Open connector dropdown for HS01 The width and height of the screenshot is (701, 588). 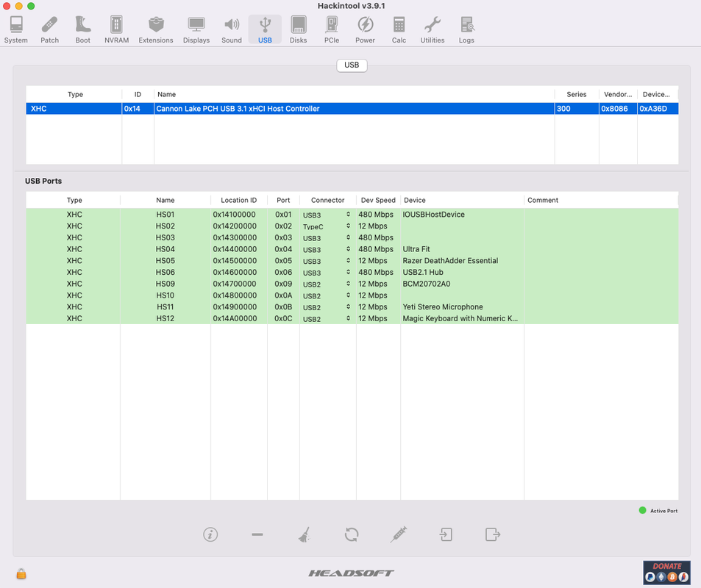pyautogui.click(x=327, y=215)
